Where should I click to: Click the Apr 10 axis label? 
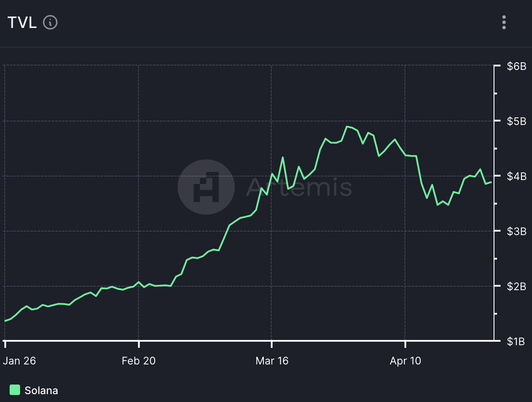point(405,361)
